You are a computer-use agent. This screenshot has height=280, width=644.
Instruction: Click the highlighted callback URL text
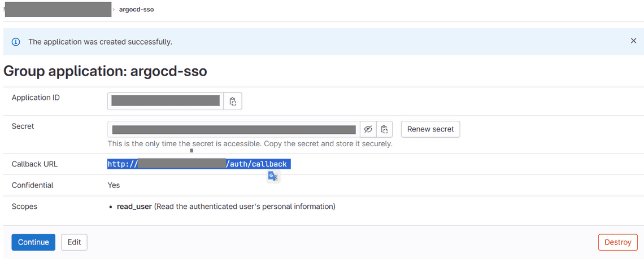click(199, 164)
